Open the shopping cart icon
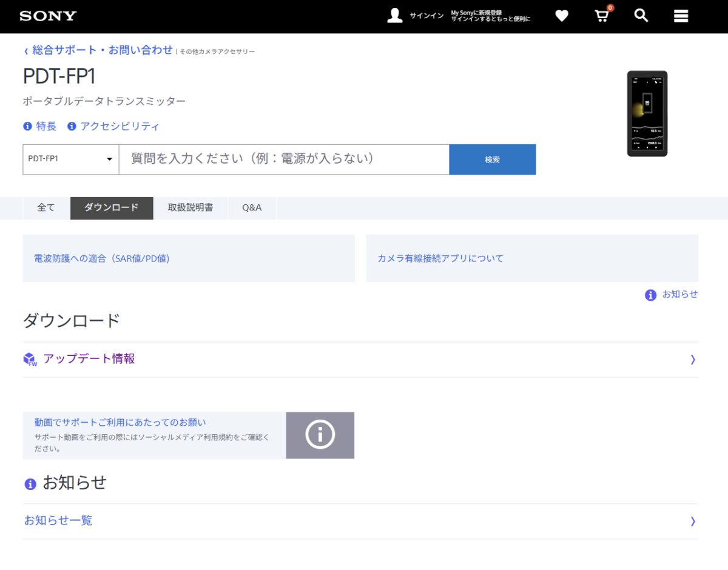Viewport: 728px width, 570px height. pos(602,16)
